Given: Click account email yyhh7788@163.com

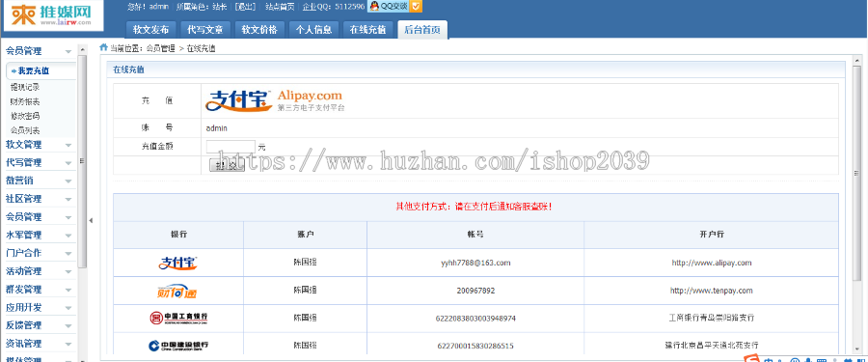Looking at the screenshot, I should point(475,263).
